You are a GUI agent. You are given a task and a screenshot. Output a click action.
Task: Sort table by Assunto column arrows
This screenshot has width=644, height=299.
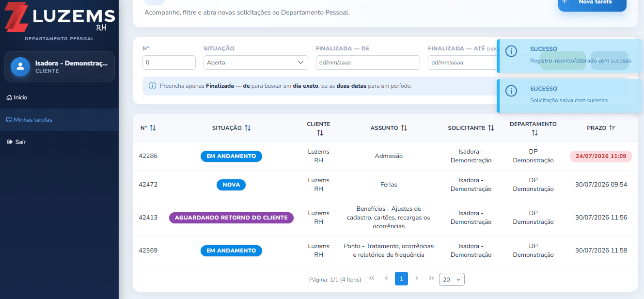[x=404, y=128]
